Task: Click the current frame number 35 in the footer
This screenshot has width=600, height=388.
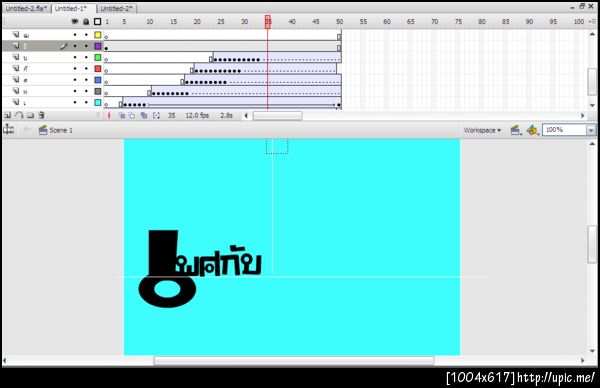Action: pyautogui.click(x=171, y=115)
